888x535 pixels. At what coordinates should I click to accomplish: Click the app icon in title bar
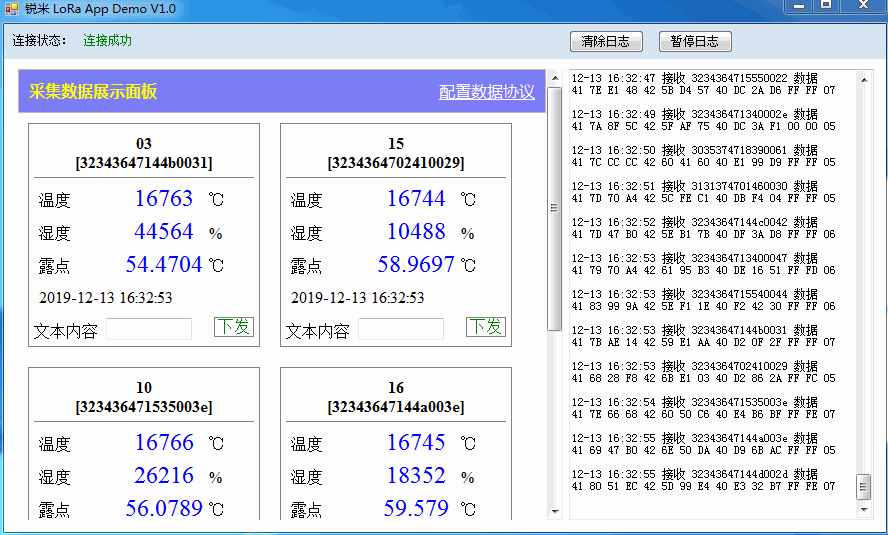coord(11,8)
